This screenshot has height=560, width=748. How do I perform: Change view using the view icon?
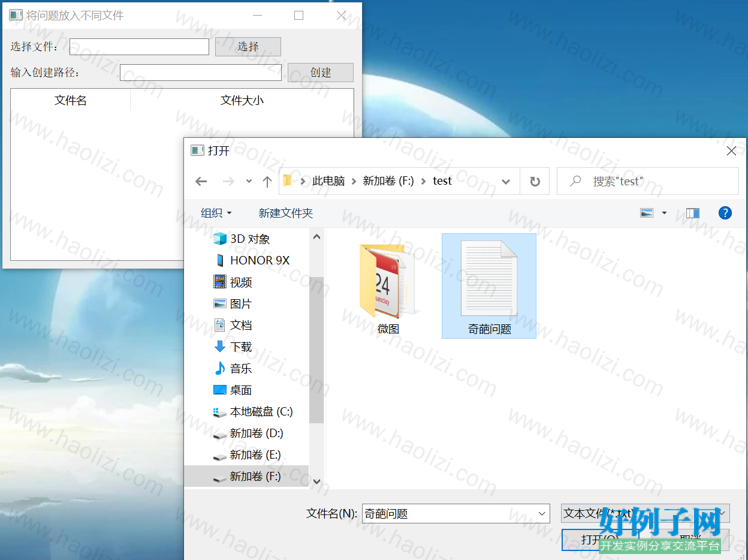click(647, 213)
